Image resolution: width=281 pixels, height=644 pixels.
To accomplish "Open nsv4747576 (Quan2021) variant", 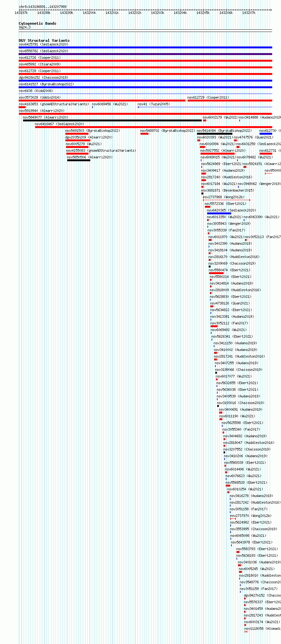I will click(254, 137).
